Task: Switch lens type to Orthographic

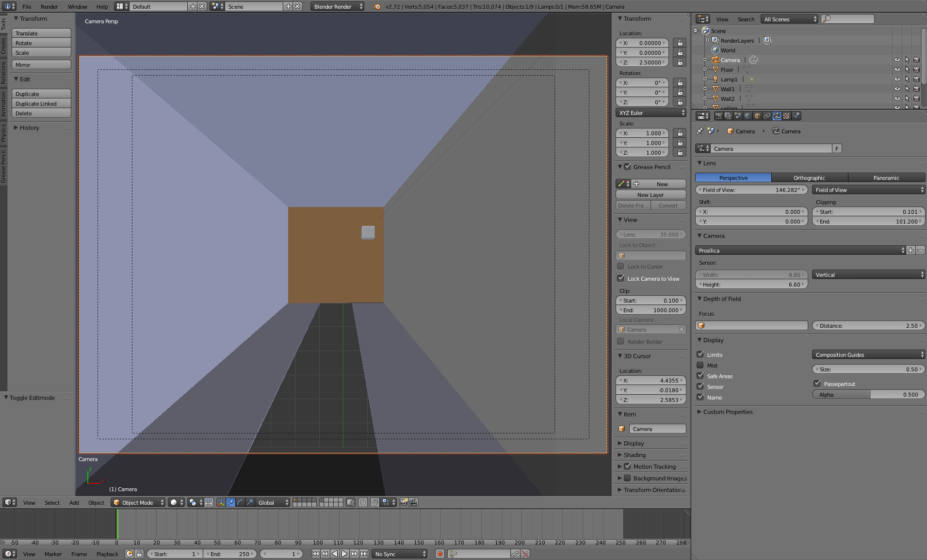Action: click(x=809, y=177)
